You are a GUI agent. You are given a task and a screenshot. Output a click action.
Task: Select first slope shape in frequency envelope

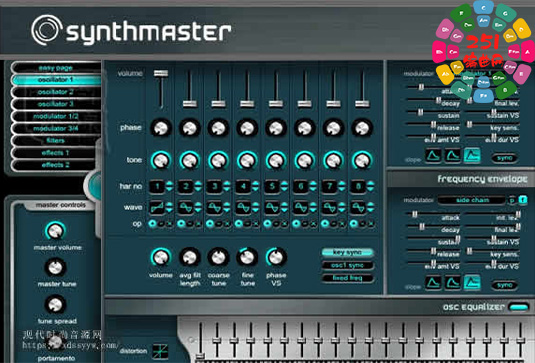pyautogui.click(x=433, y=282)
